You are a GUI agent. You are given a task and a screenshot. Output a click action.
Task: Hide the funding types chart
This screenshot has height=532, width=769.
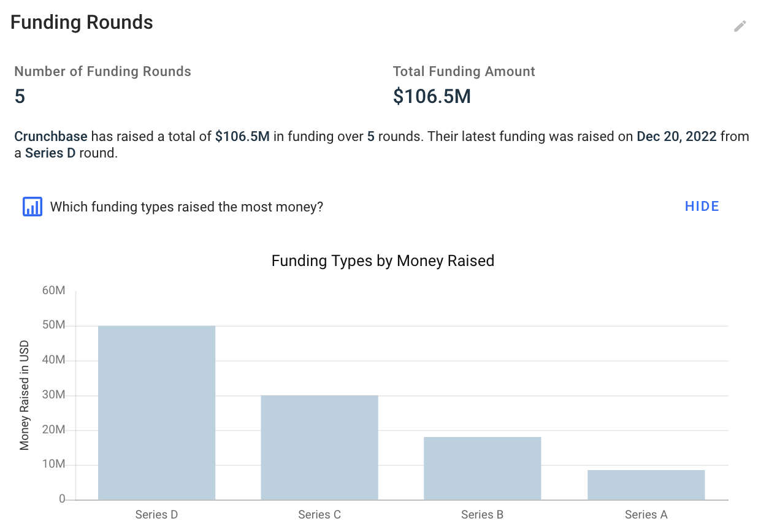702,207
